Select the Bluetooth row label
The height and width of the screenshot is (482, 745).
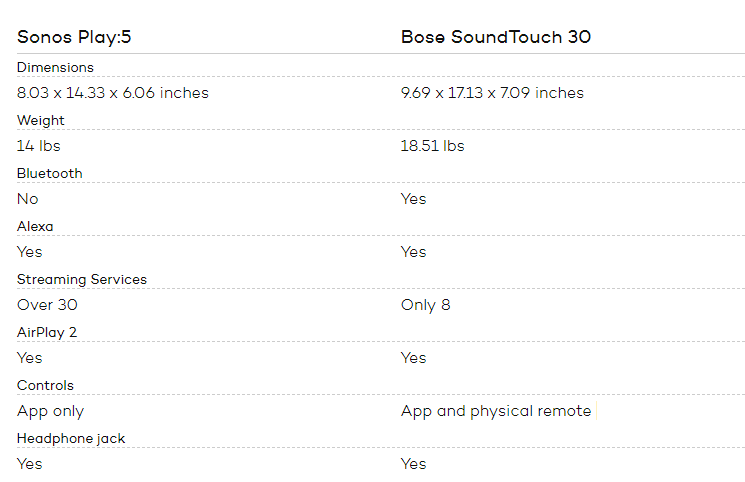(x=50, y=174)
